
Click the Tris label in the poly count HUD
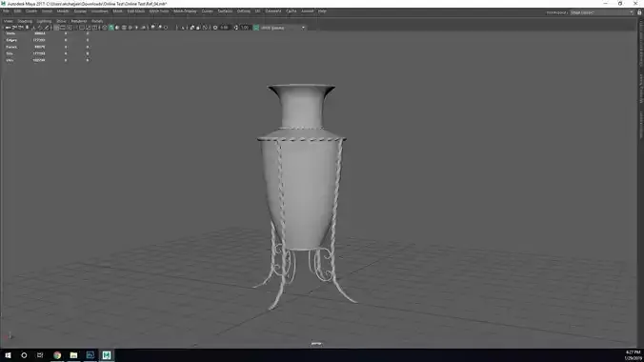coord(10,53)
